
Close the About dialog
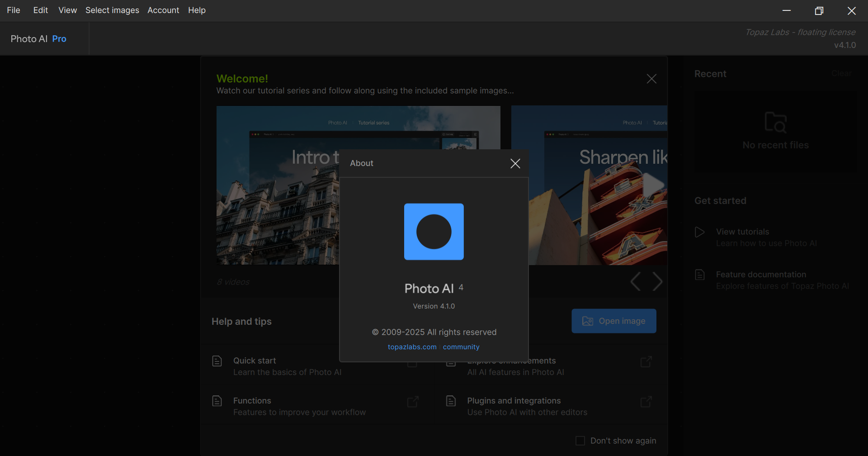pos(515,163)
